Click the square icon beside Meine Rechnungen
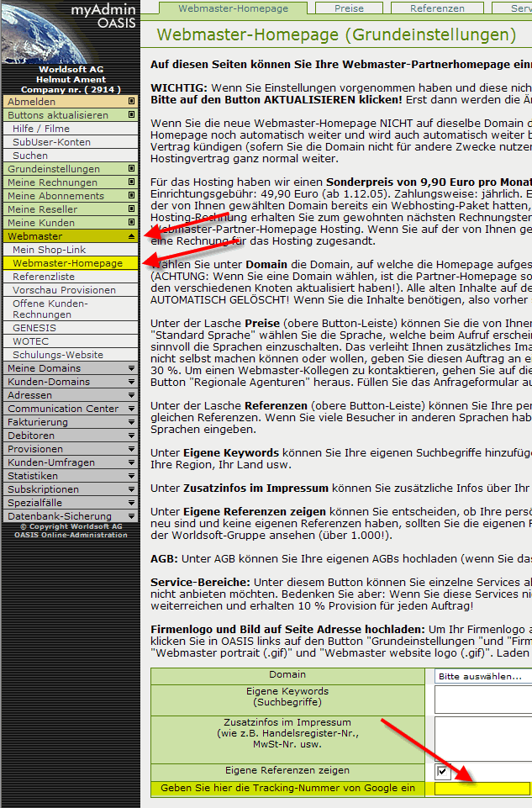The image size is (532, 808). pos(131,182)
